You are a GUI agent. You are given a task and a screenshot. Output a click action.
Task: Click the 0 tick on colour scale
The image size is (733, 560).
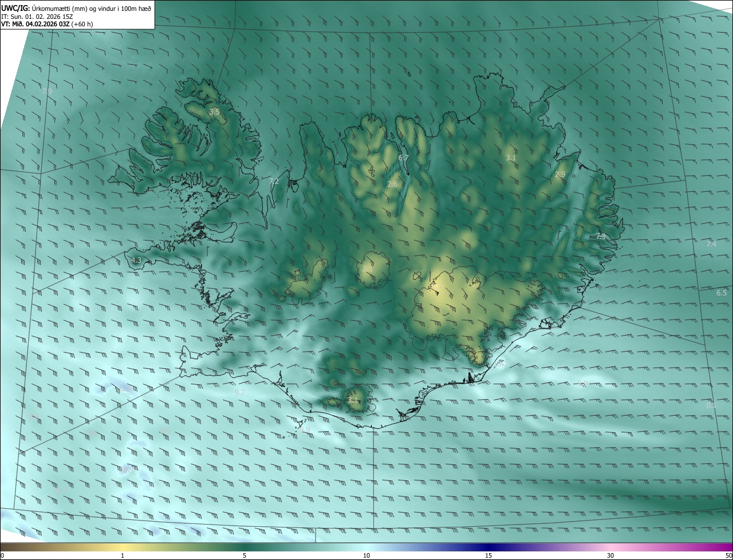2,556
